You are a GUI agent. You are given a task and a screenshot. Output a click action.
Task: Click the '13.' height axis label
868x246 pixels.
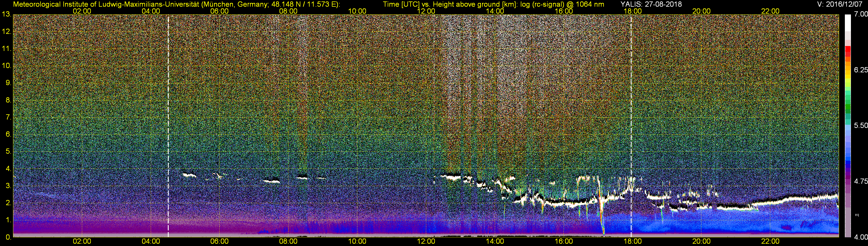(7, 14)
